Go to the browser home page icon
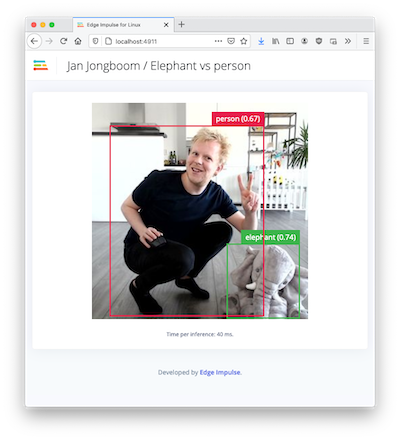The height and width of the screenshot is (440, 400). [x=78, y=41]
